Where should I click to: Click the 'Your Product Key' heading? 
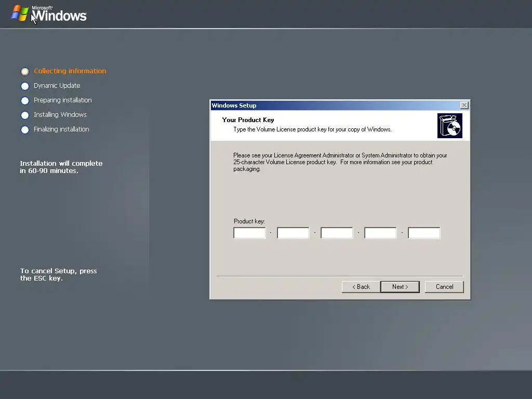tap(248, 120)
